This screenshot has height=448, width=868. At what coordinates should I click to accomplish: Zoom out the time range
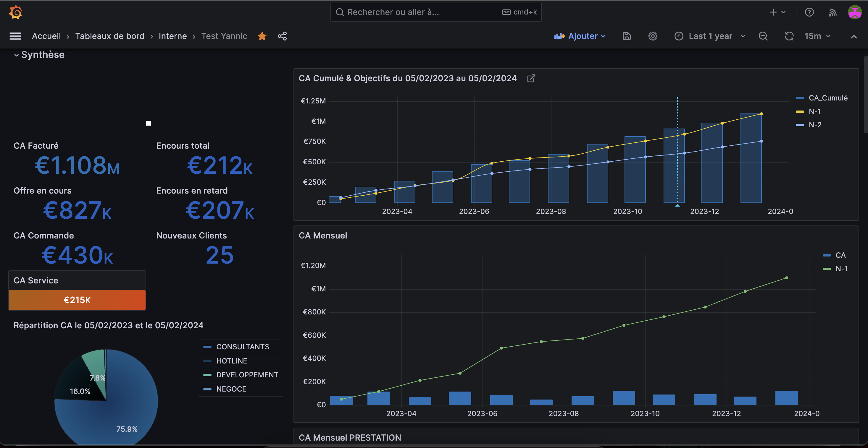coord(763,36)
